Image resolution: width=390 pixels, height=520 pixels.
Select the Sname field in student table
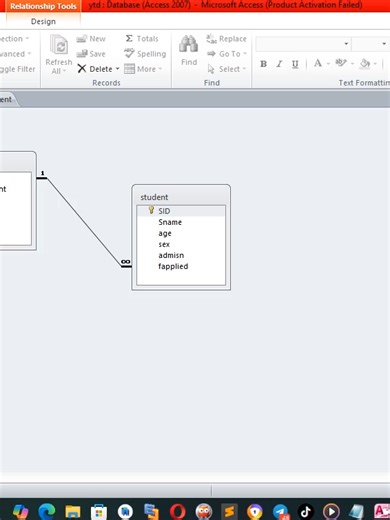(x=181, y=222)
